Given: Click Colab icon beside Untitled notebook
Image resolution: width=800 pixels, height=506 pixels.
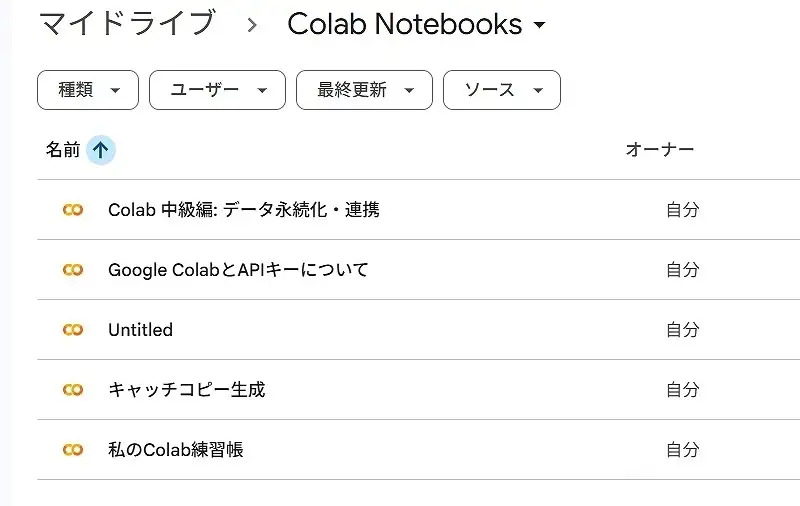Looking at the screenshot, I should coord(73,330).
